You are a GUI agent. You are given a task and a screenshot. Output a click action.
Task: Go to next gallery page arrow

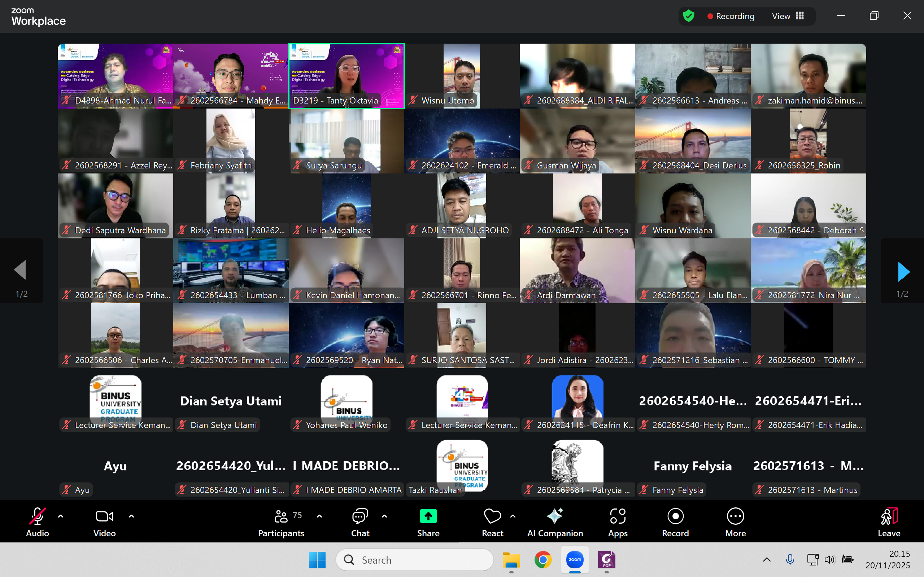903,271
